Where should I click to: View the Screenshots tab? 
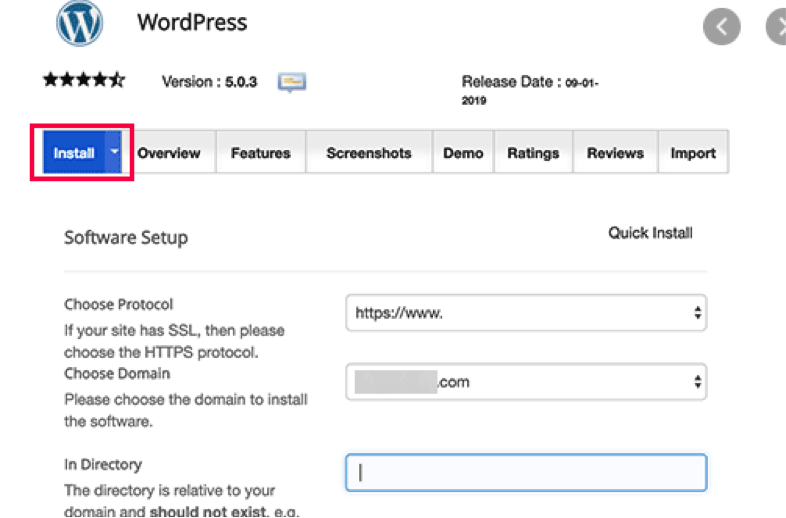[369, 153]
